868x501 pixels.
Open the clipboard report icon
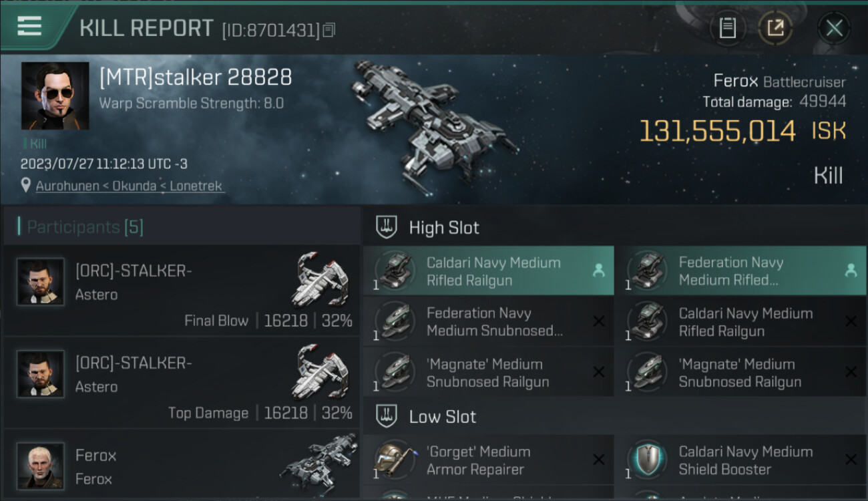727,28
